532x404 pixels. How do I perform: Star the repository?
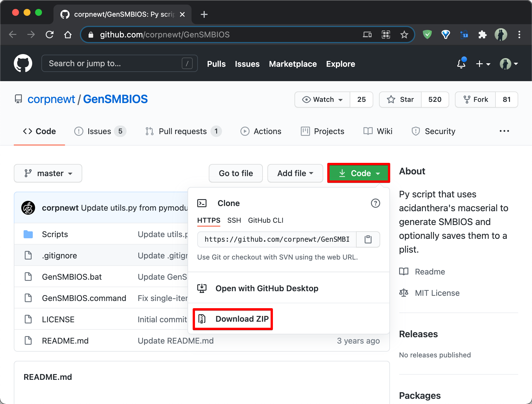coord(400,100)
